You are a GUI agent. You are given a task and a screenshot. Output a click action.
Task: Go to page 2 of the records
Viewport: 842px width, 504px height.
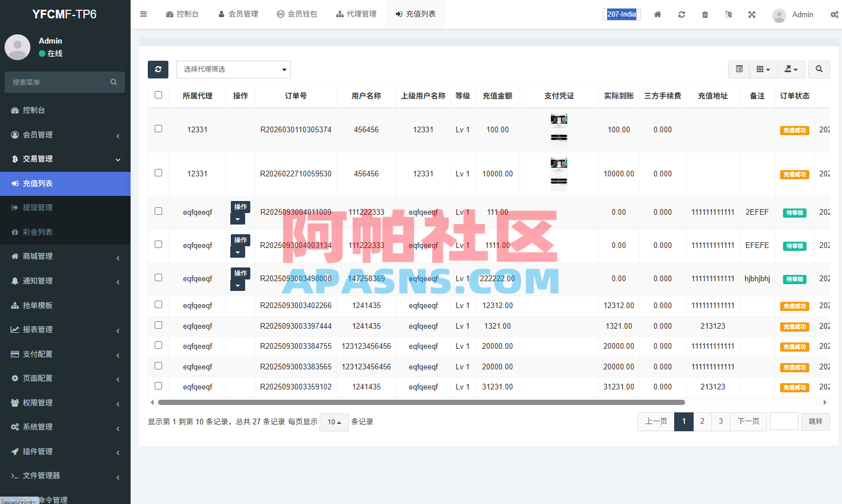pyautogui.click(x=702, y=422)
